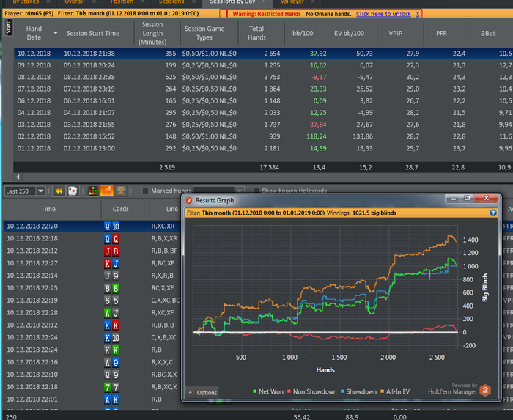
Task: Click the Hold'em Manager 2 logo
Action: 484,390
